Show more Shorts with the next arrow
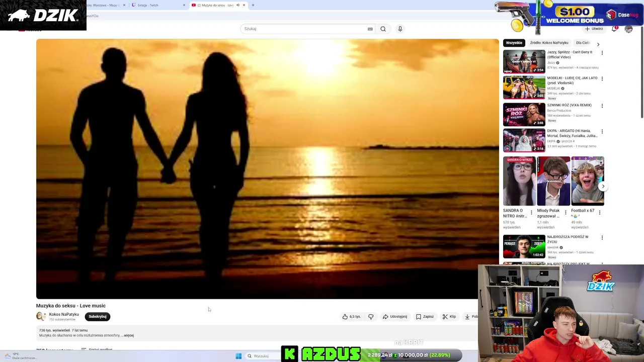Image resolution: width=644 pixels, height=362 pixels. 603,186
